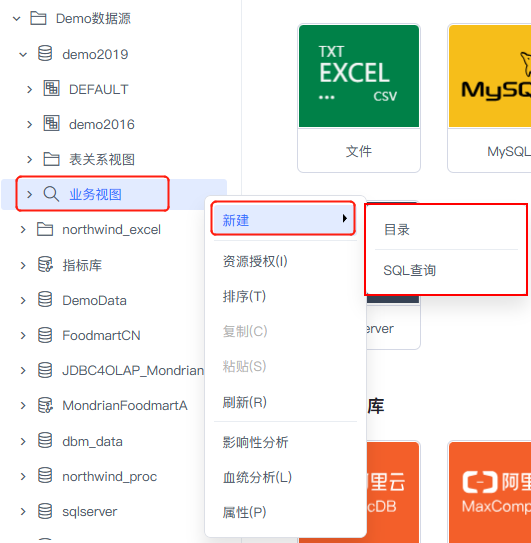Select the sqlserver tree item
This screenshot has width=531, height=543.
pos(89,511)
